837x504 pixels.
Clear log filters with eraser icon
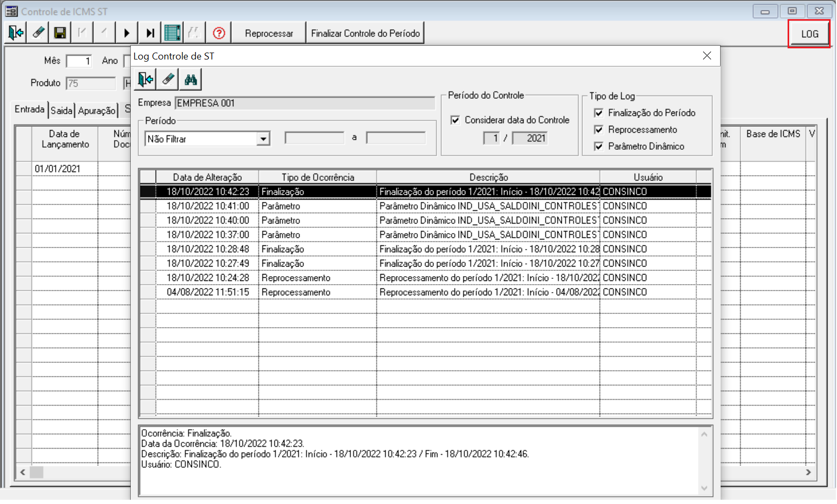click(168, 80)
